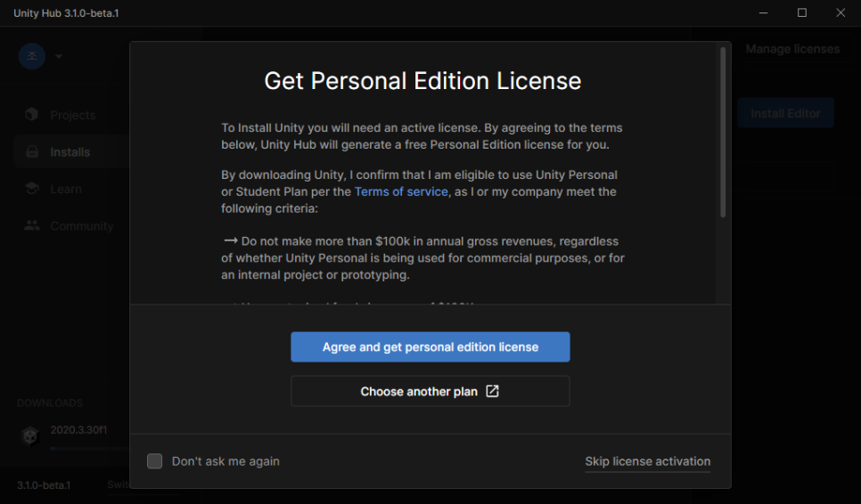This screenshot has height=504, width=861.
Task: Select the Installs lock icon
Action: [x=32, y=151]
